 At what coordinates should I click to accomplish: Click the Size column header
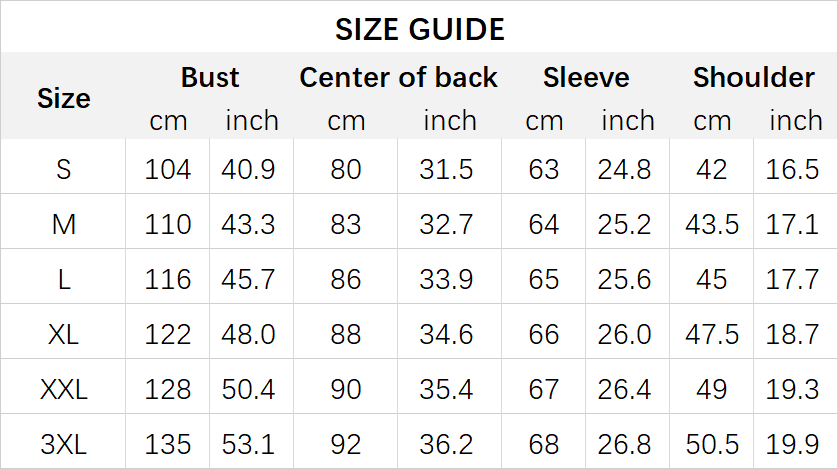point(64,98)
